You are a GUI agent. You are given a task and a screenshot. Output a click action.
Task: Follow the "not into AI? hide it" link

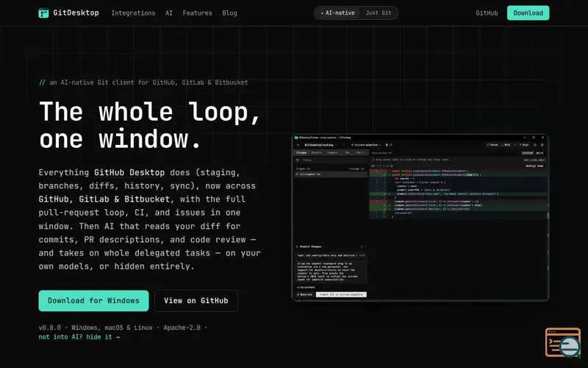pyautogui.click(x=79, y=337)
